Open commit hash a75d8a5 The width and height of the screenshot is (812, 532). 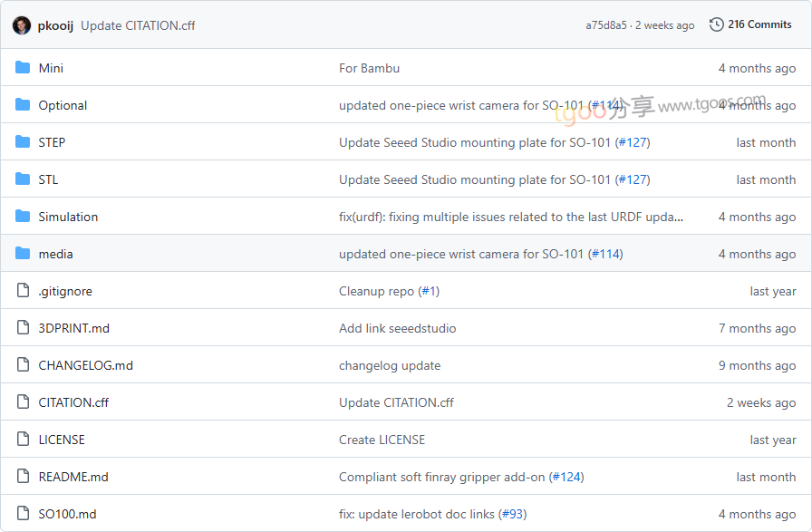[605, 25]
